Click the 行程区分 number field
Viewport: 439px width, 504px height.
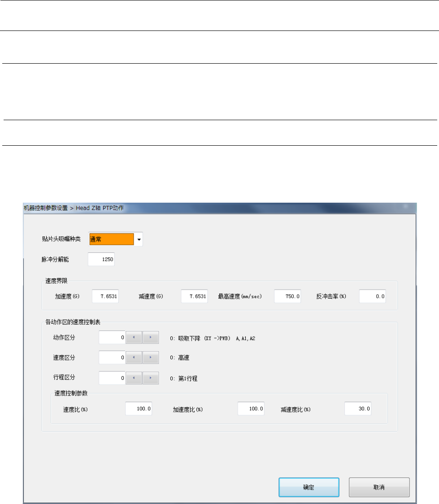[x=112, y=378]
